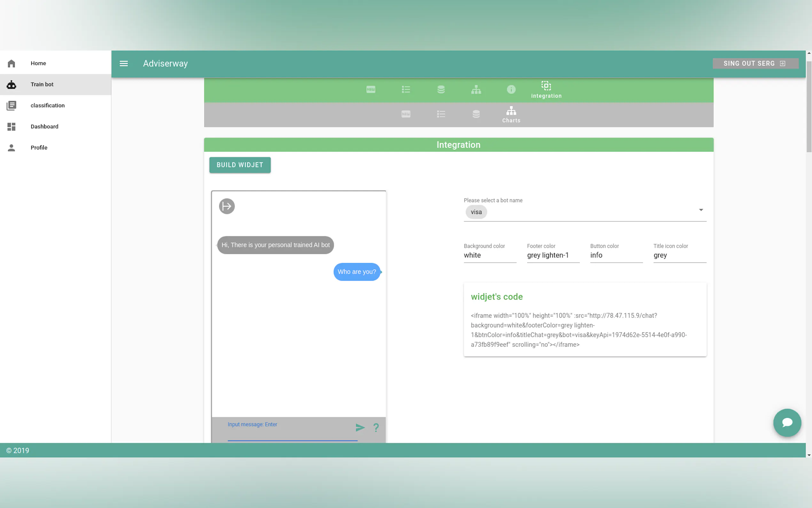Image resolution: width=812 pixels, height=508 pixels.
Task: Open the Footer color selector
Action: [x=553, y=255]
